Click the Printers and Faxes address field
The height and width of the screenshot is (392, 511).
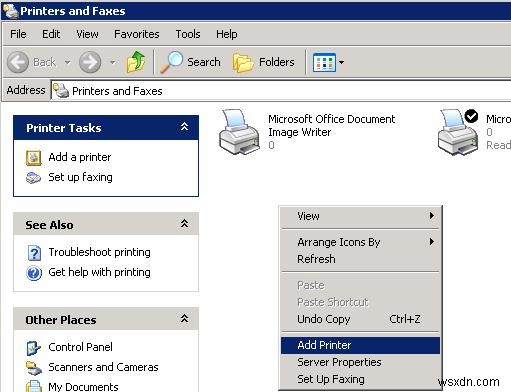pyautogui.click(x=281, y=90)
